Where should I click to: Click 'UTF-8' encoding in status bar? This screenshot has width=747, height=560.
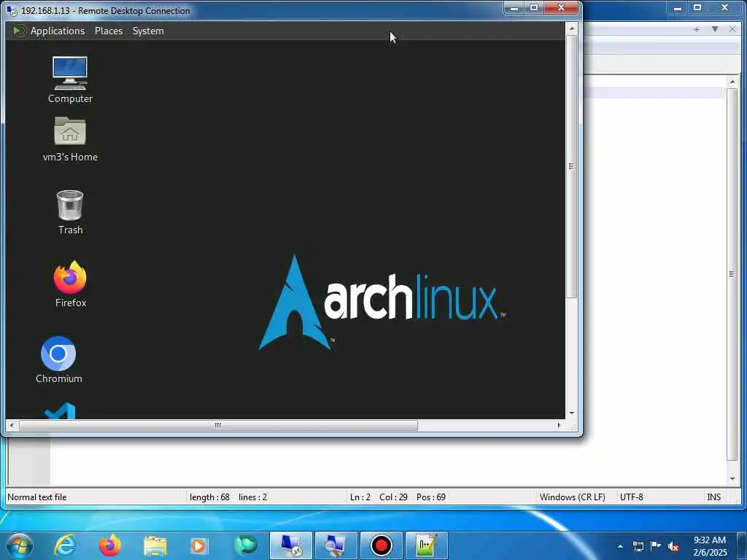point(632,497)
